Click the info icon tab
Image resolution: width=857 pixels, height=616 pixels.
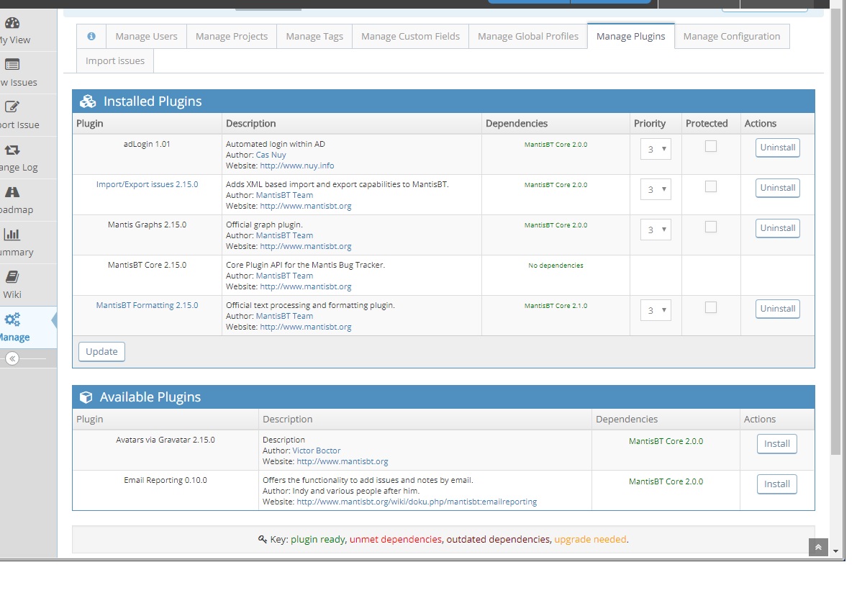pyautogui.click(x=91, y=36)
